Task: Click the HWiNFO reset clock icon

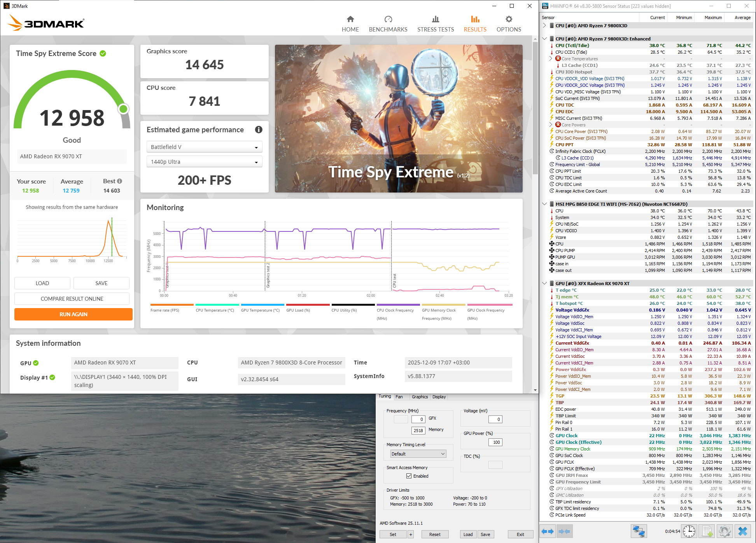Action: point(689,531)
